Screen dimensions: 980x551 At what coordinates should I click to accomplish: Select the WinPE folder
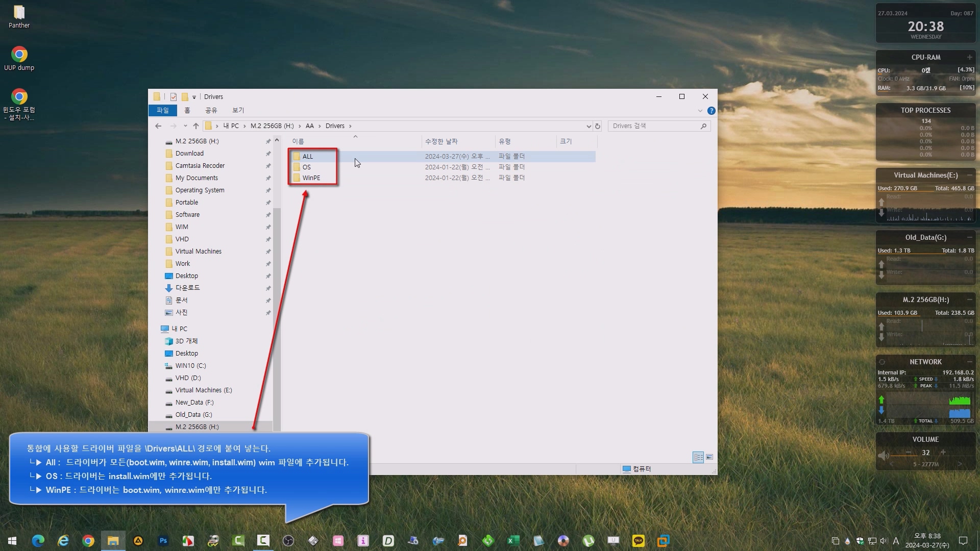311,178
